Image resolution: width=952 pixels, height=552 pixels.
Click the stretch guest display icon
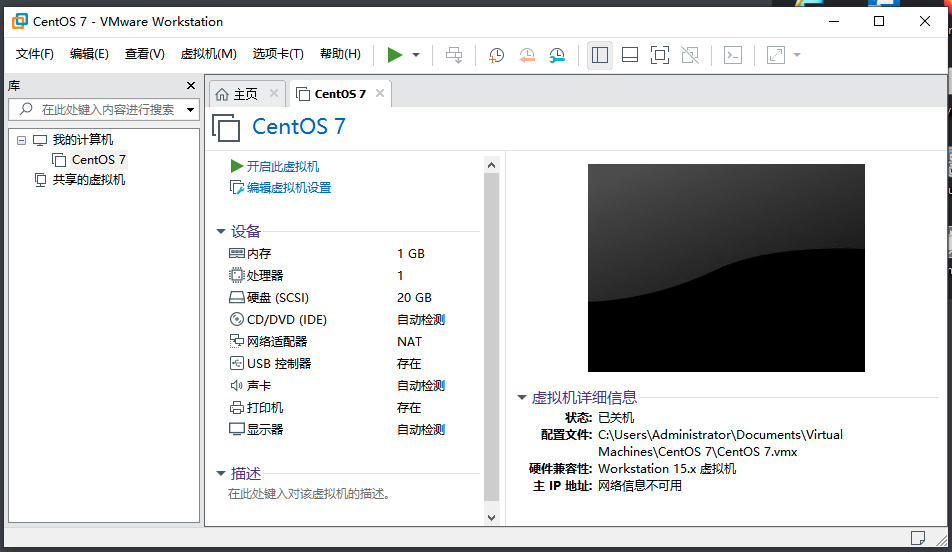point(776,55)
